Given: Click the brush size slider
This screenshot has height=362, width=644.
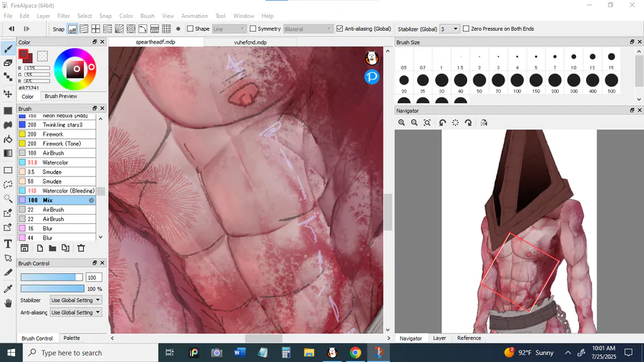Looking at the screenshot, I should click(x=52, y=278).
